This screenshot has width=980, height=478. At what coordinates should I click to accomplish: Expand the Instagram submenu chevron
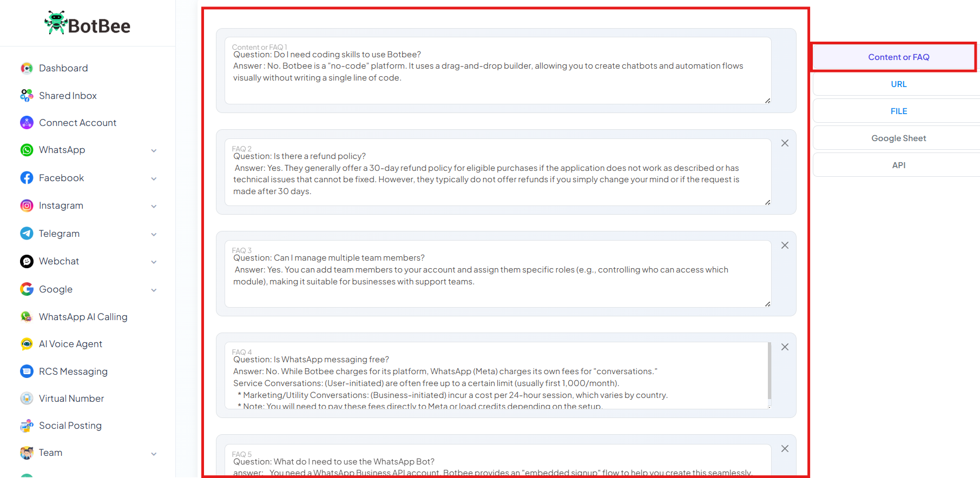pyautogui.click(x=154, y=207)
